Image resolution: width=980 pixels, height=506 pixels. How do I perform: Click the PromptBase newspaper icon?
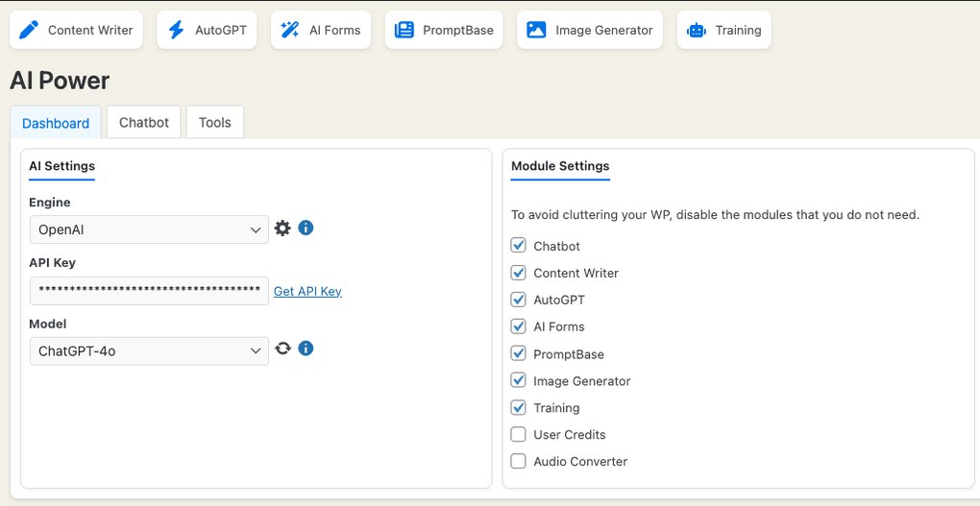click(x=404, y=30)
